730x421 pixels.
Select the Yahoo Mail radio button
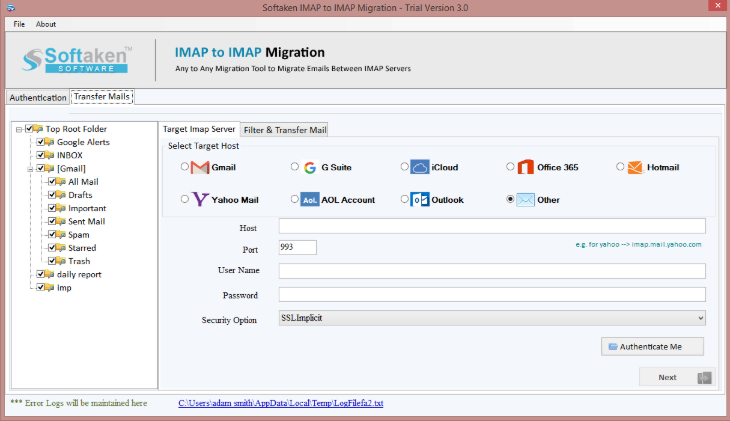(x=185, y=199)
